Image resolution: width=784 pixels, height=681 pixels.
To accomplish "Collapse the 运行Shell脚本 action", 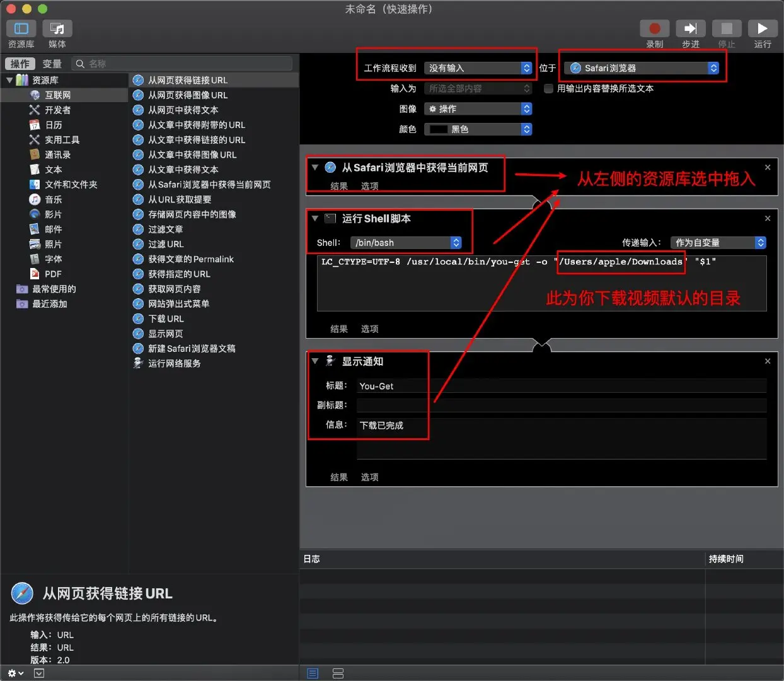I will [x=314, y=218].
